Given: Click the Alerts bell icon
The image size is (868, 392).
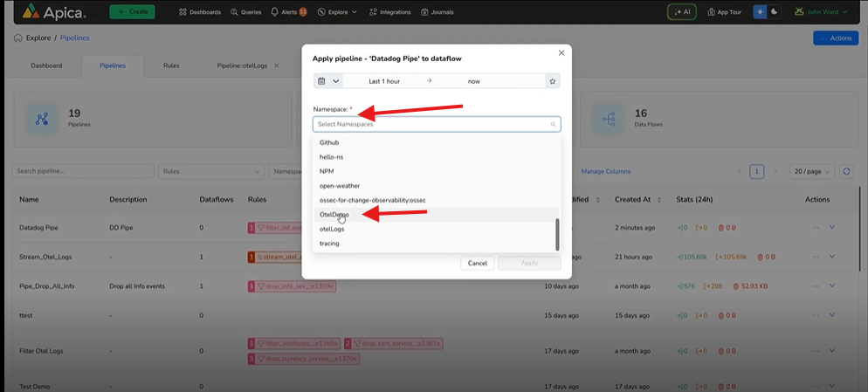Looking at the screenshot, I should [274, 12].
